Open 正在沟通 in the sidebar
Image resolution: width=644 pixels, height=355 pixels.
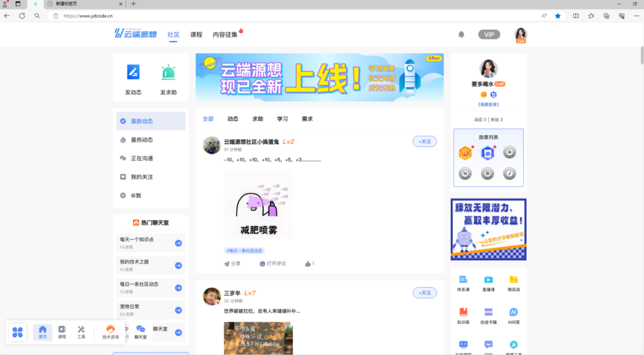tap(151, 158)
